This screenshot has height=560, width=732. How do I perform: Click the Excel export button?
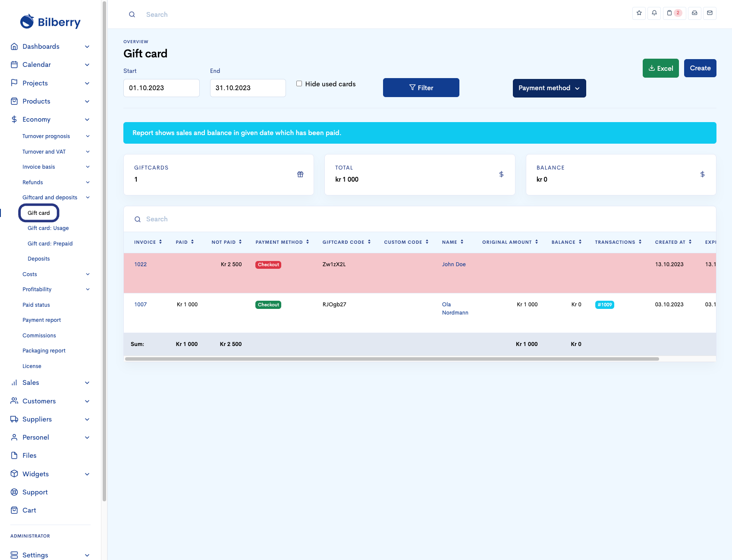tap(660, 68)
